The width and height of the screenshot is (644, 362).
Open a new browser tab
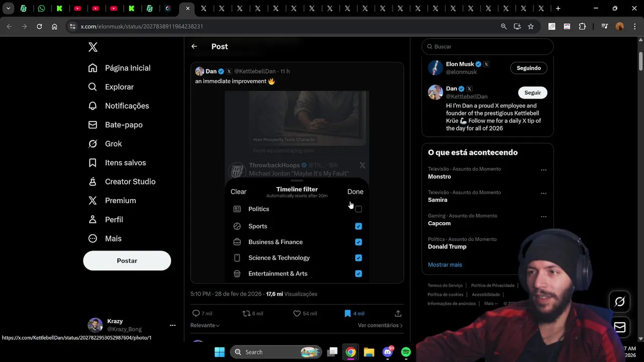(558, 9)
